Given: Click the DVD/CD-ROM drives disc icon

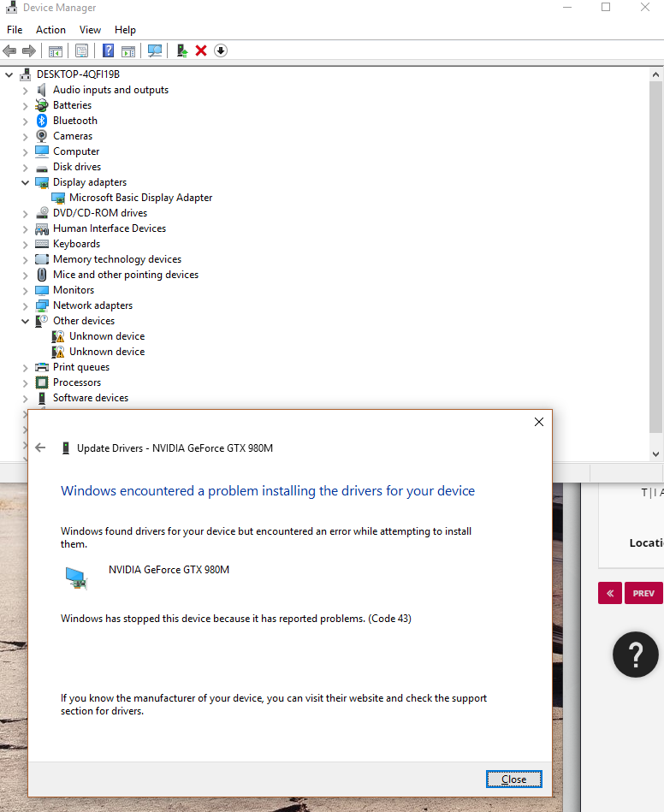Looking at the screenshot, I should [41, 213].
